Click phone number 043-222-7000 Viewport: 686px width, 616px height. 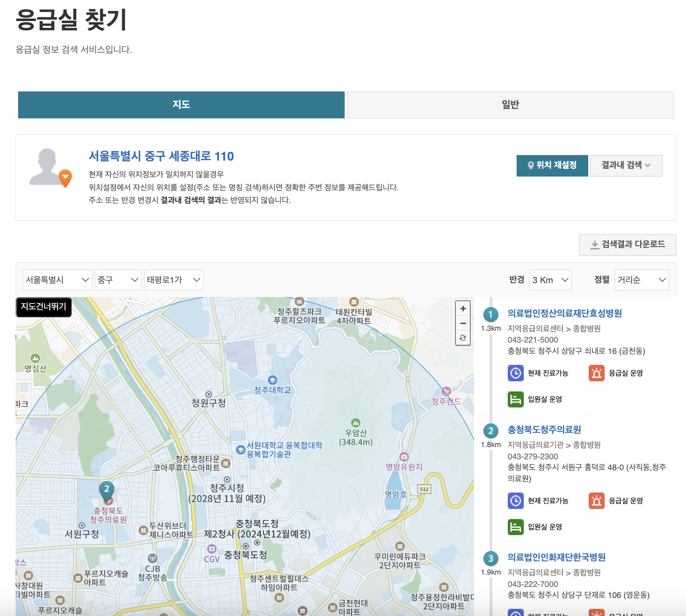point(533,584)
